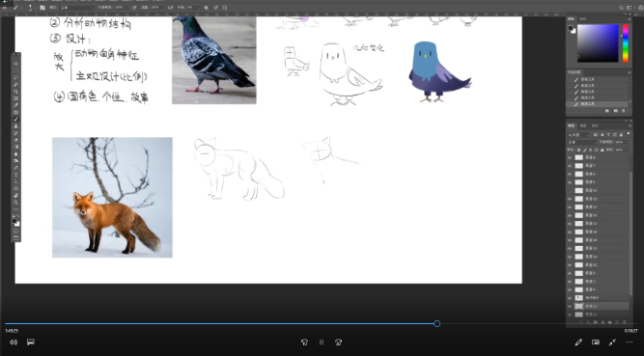Switch to the 颜色 Color tab

tap(572, 19)
